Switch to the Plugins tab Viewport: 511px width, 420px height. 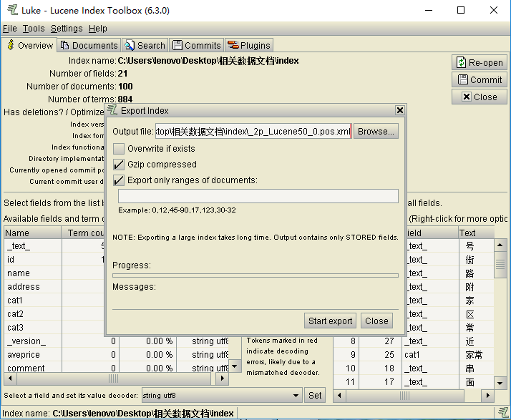pos(249,45)
